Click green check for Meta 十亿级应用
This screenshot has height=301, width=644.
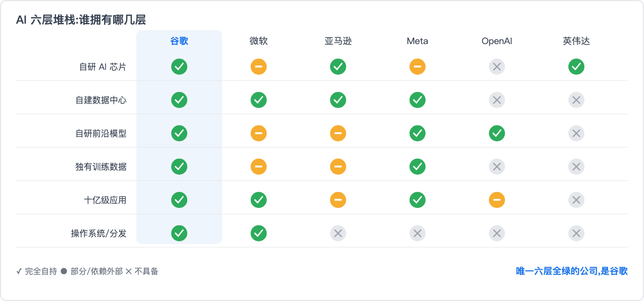pyautogui.click(x=418, y=200)
